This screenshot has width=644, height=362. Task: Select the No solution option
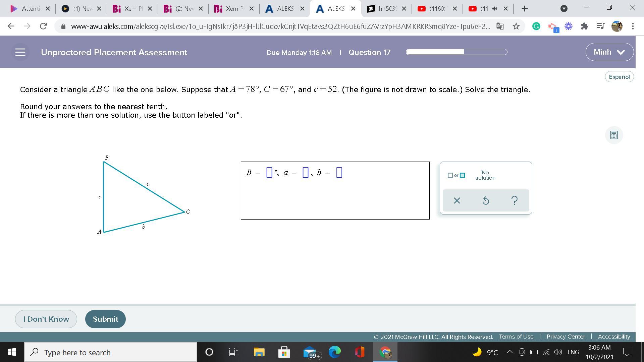click(485, 175)
